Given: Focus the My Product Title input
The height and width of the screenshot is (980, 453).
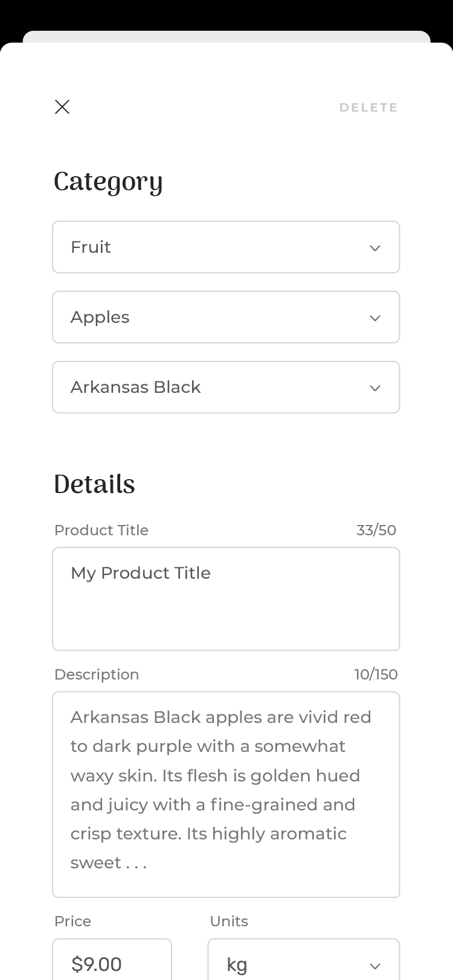Looking at the screenshot, I should (x=226, y=599).
